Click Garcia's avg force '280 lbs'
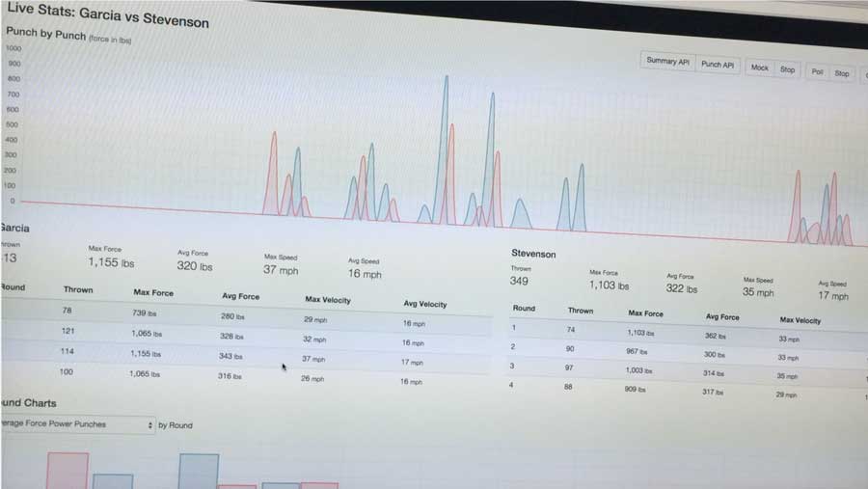Screen dimensions: 868x489 coord(232,316)
